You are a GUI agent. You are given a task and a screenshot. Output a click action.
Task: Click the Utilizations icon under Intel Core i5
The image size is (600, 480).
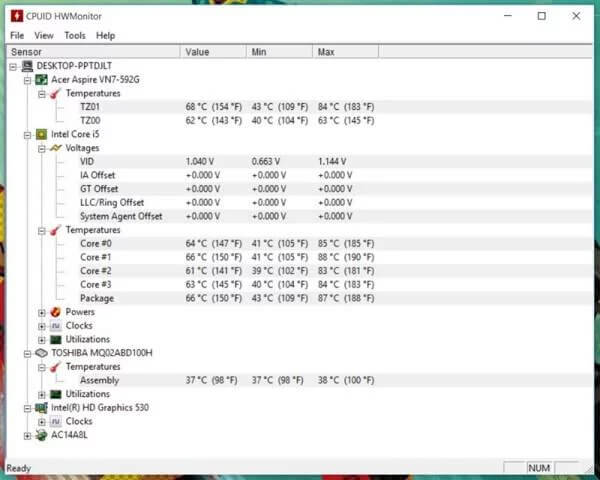pos(55,340)
